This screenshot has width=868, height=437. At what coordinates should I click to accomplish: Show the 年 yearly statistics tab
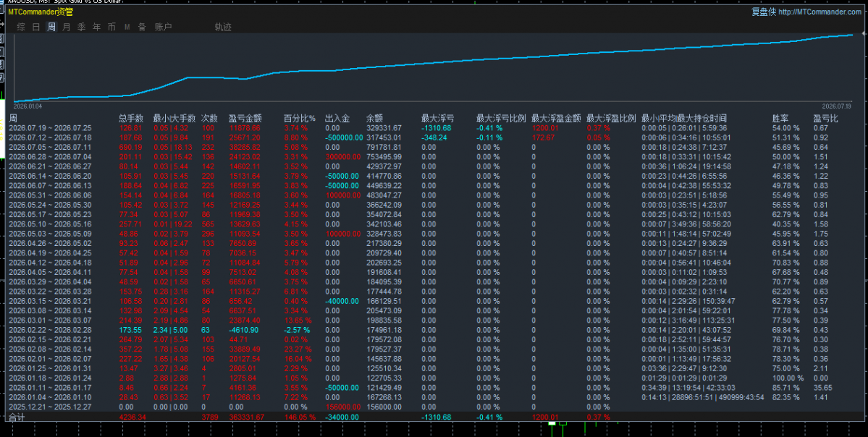[x=97, y=27]
